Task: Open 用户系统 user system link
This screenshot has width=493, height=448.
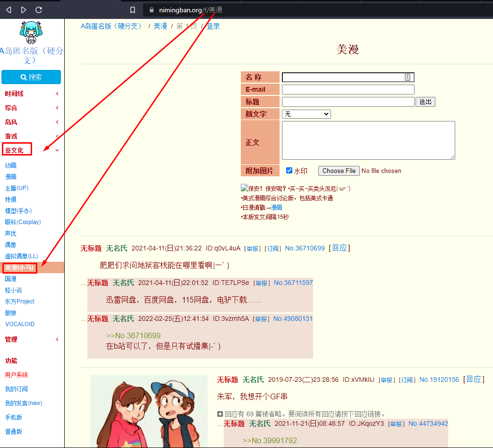Action: 17,375
